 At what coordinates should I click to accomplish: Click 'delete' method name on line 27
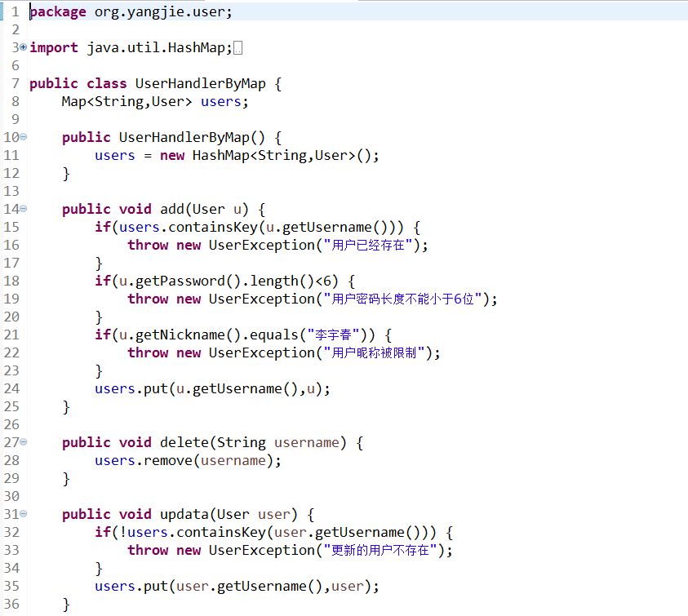184,443
